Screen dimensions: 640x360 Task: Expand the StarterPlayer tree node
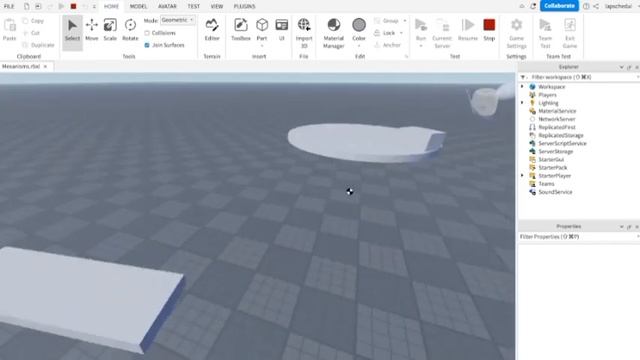click(522, 176)
